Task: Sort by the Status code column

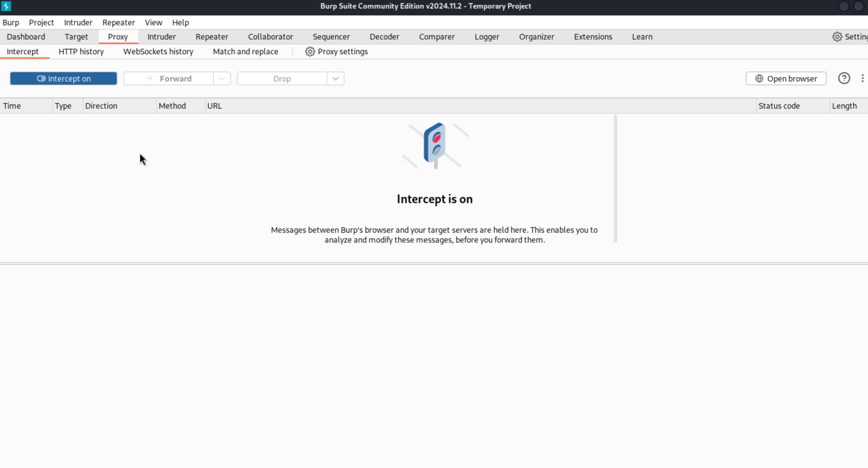Action: [x=779, y=106]
